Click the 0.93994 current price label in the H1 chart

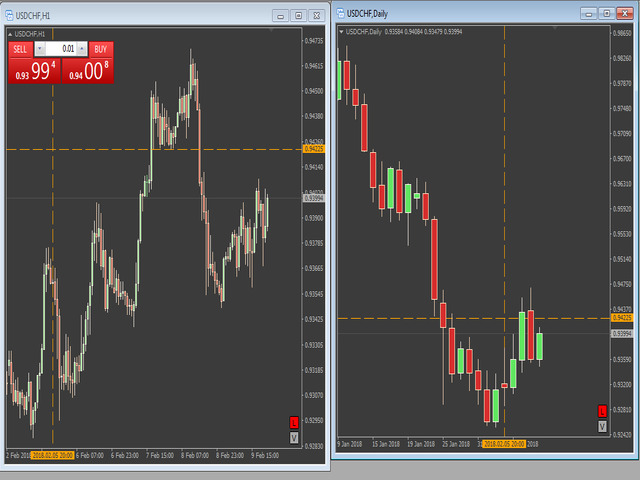pyautogui.click(x=314, y=198)
